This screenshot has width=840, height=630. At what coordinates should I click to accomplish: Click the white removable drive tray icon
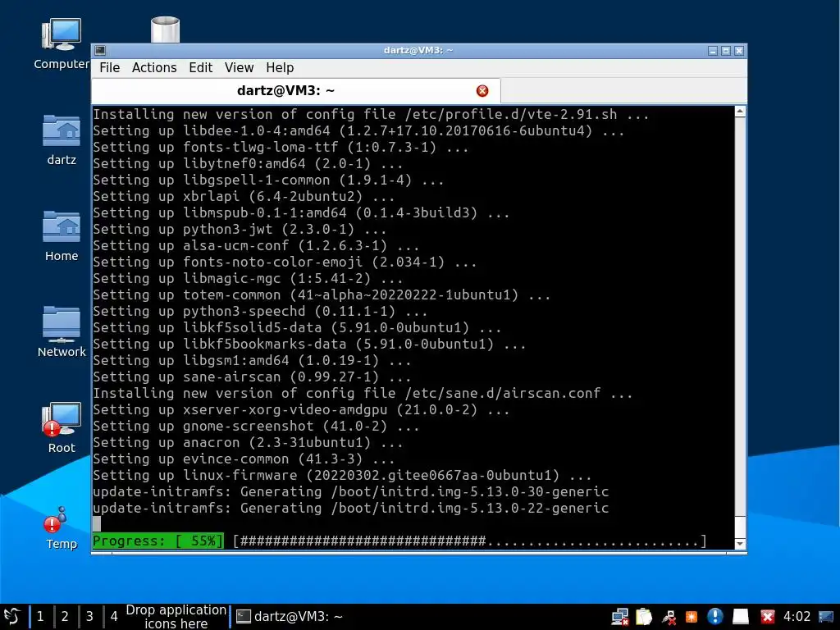pyautogui.click(x=741, y=617)
